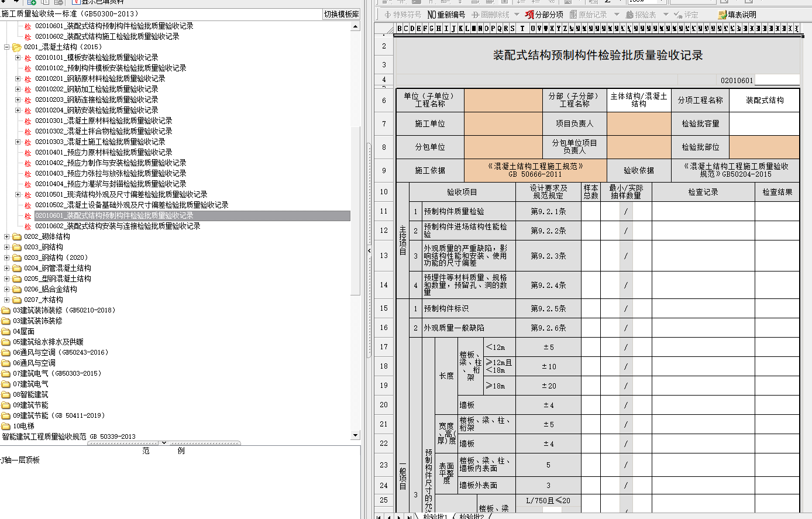Screen dimensions: 812x519
Task: Select 03建筑装饰装修（GB50210-2018） folder
Action: coord(64,311)
